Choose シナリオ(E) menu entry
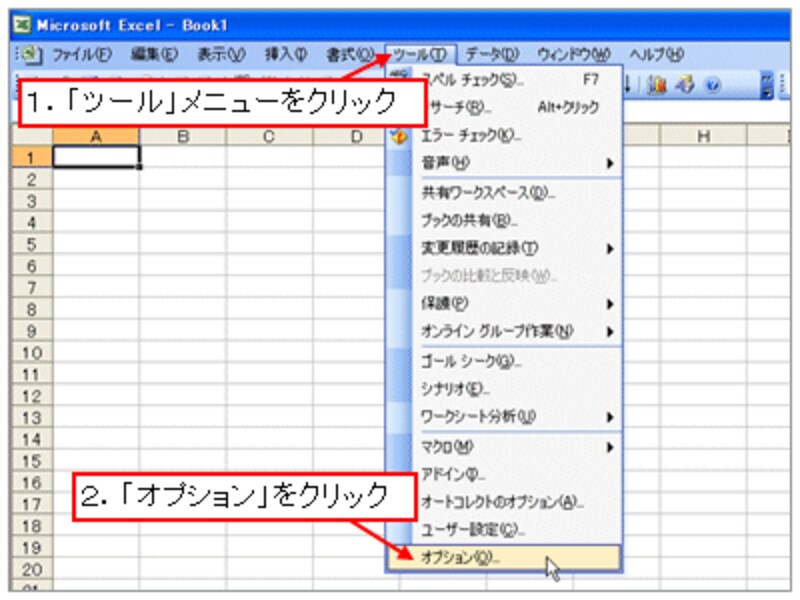Screen dimensions: 800x600 tap(504, 389)
